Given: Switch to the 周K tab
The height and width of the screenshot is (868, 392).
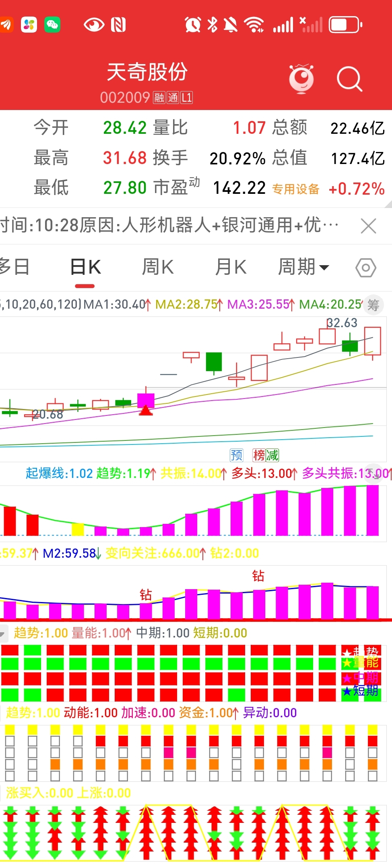Looking at the screenshot, I should [x=158, y=268].
